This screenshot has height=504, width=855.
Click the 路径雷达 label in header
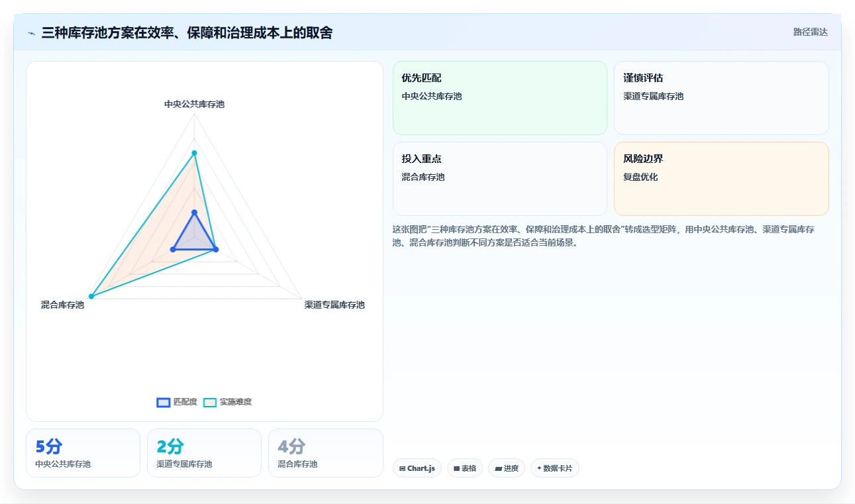(811, 32)
